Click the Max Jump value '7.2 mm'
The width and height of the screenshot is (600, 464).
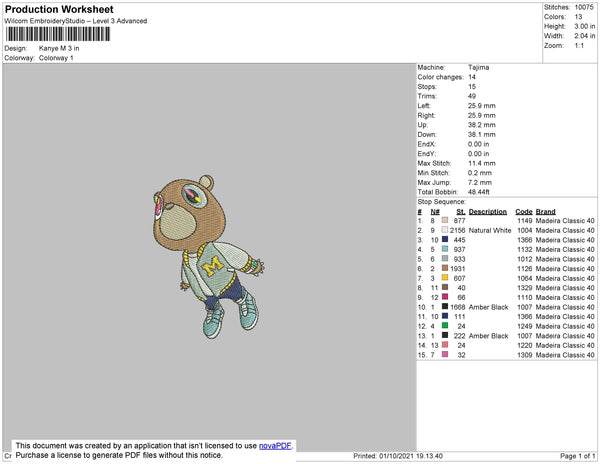(479, 182)
